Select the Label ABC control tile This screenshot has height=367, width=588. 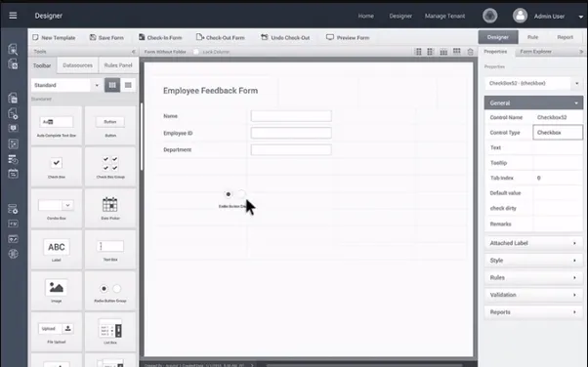point(57,250)
